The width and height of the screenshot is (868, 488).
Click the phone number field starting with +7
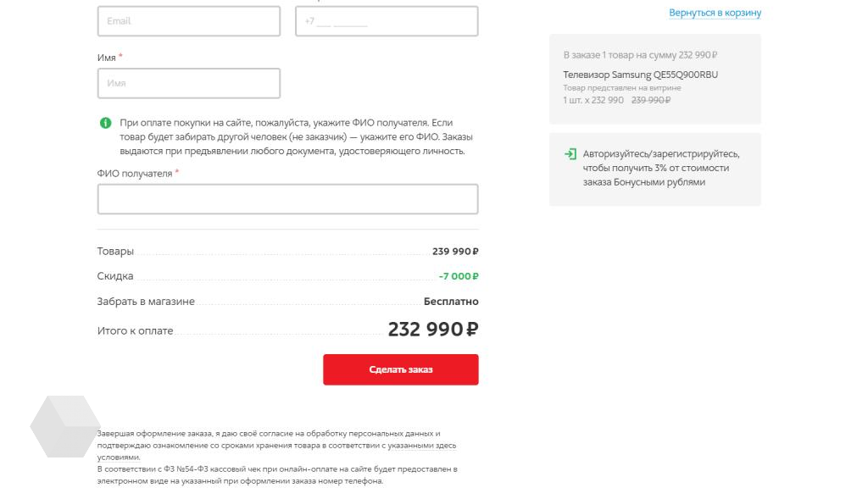[387, 21]
